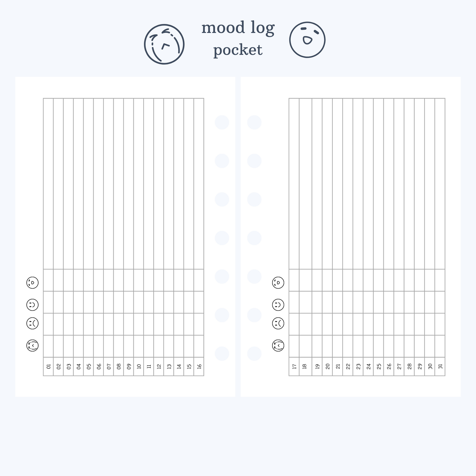Select the smiling face icon on the left page

tap(32, 305)
